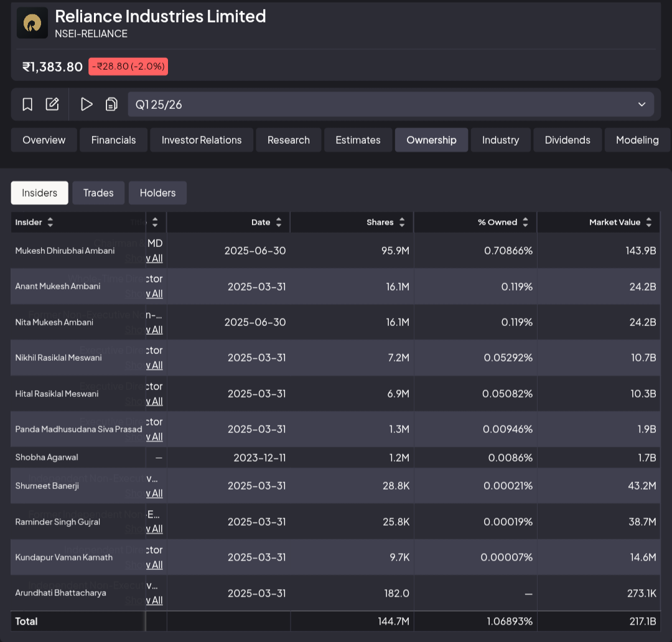672x642 pixels.
Task: Switch to the Industry tab
Action: 500,140
